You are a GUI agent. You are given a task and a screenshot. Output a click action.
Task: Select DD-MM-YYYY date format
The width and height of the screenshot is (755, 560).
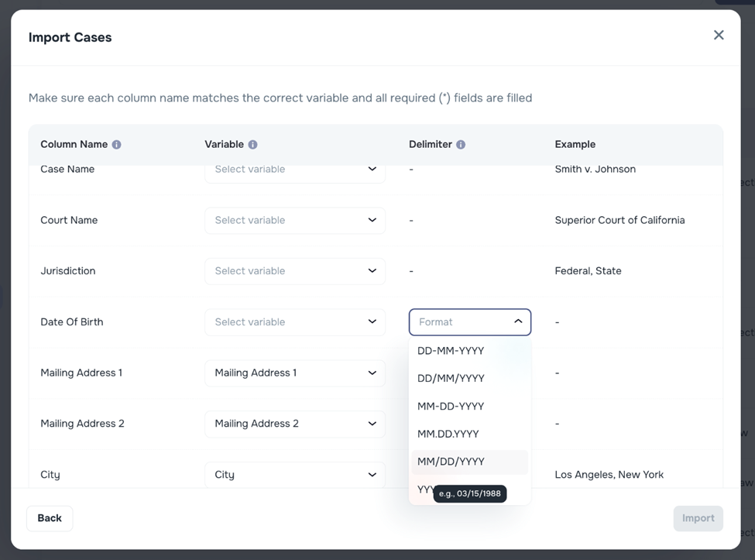[x=451, y=351]
